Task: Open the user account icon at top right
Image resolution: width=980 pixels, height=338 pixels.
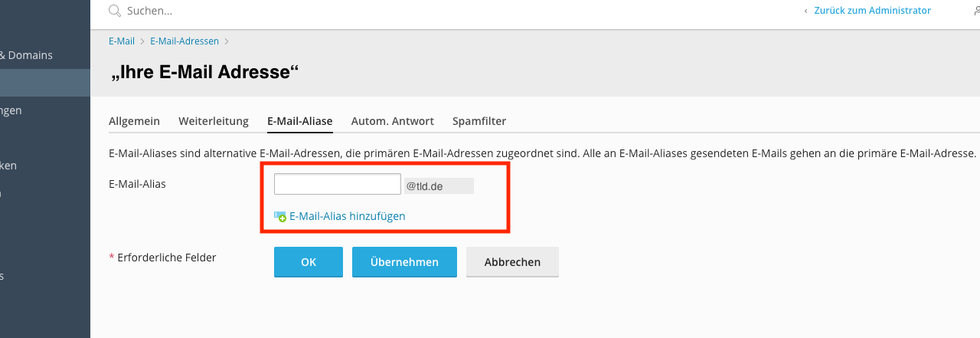Action: pyautogui.click(x=975, y=11)
